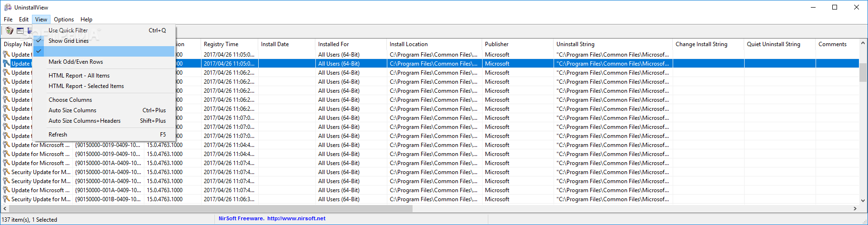The image size is (868, 225).
Task: Sort by Change Install String column header
Action: tap(708, 44)
